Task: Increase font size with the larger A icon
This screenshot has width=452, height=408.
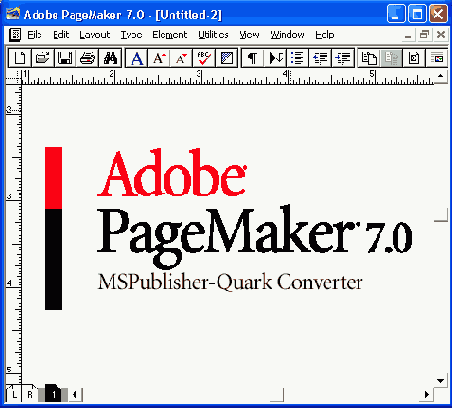Action: tap(159, 58)
